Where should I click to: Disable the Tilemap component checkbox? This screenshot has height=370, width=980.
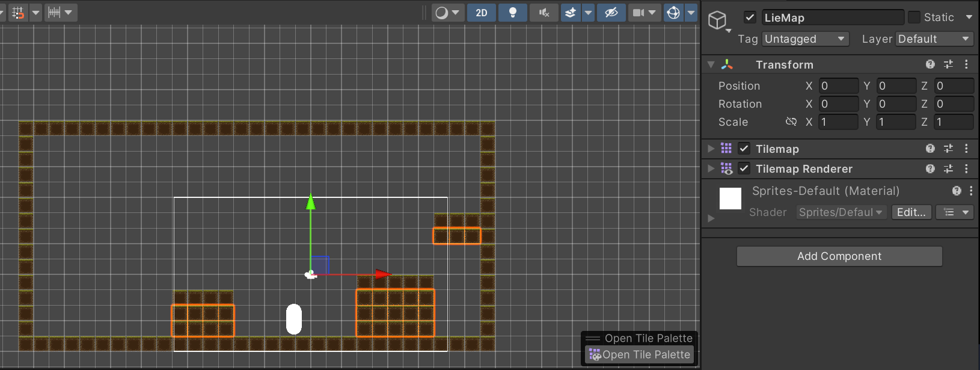[x=744, y=149]
